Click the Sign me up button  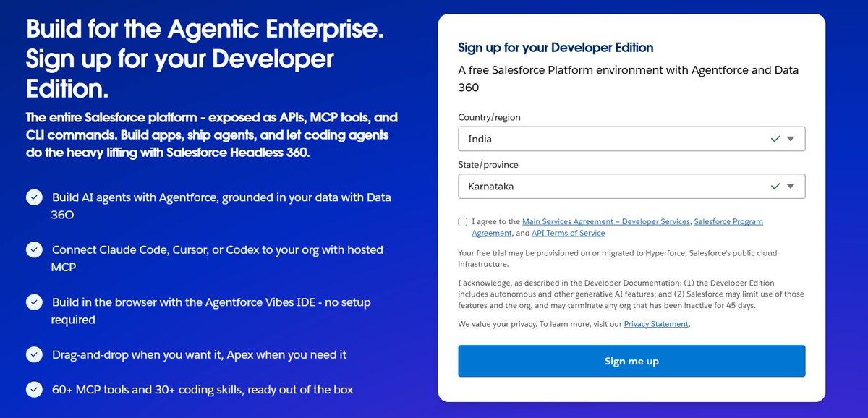point(631,361)
